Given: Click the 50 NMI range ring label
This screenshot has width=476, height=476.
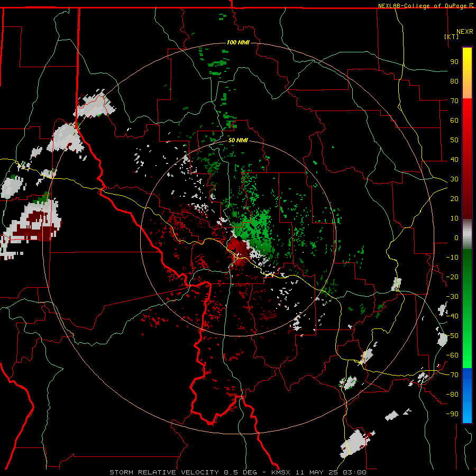Looking at the screenshot, I should pos(238,140).
